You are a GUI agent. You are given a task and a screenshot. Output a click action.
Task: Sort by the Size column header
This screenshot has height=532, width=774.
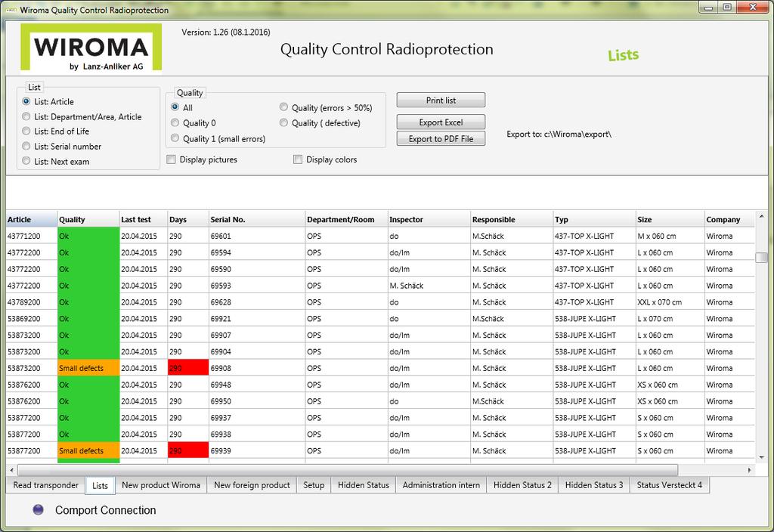pos(670,220)
